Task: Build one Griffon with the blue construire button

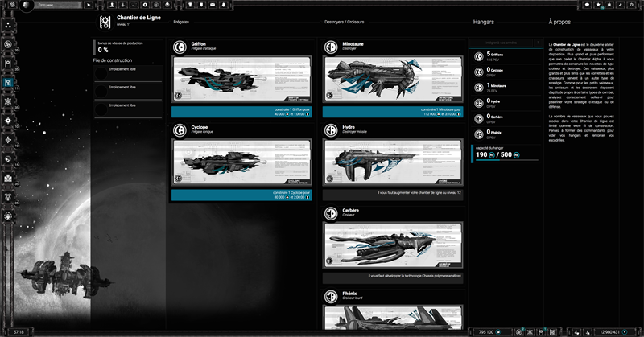Action: click(x=241, y=113)
